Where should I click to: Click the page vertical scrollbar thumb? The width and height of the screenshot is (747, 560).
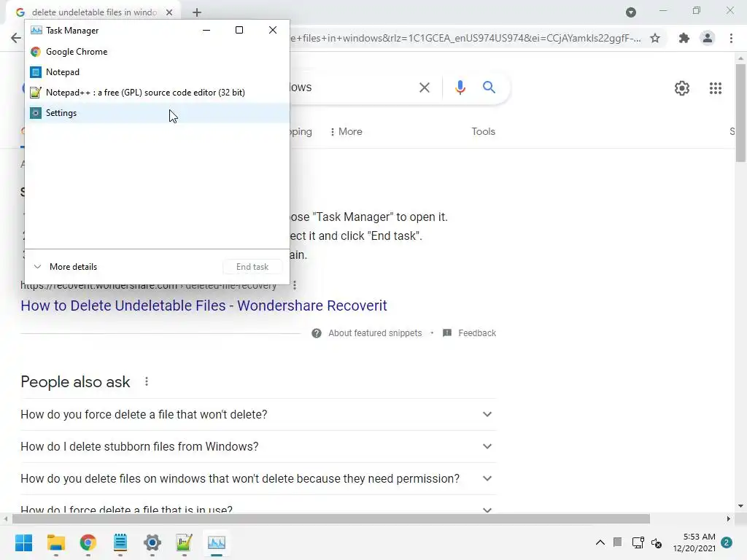click(740, 113)
